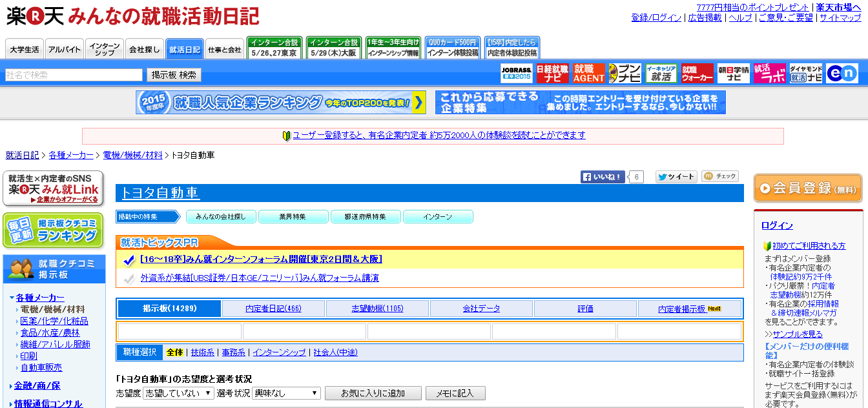
Task: Open the 日経就職ナビ logo
Action: 553,74
